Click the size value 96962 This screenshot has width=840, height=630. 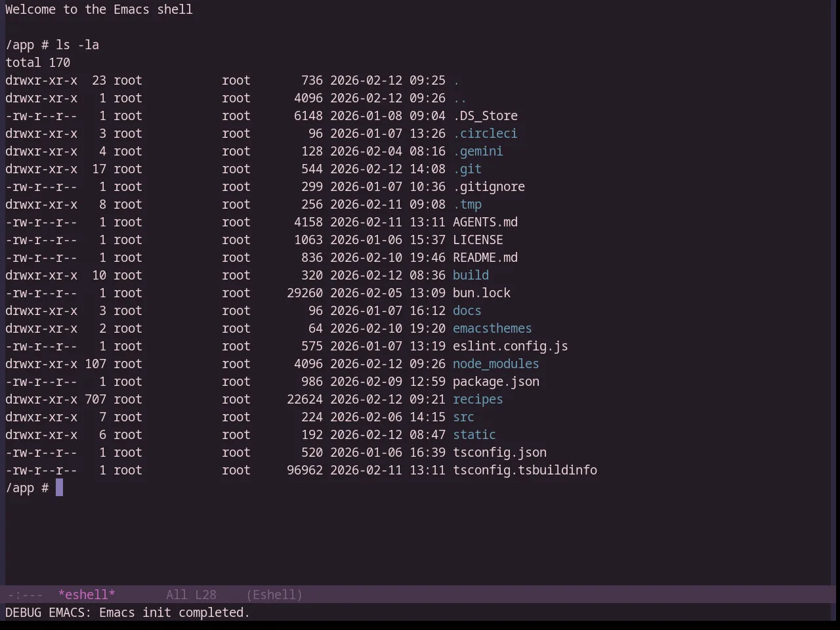click(304, 470)
